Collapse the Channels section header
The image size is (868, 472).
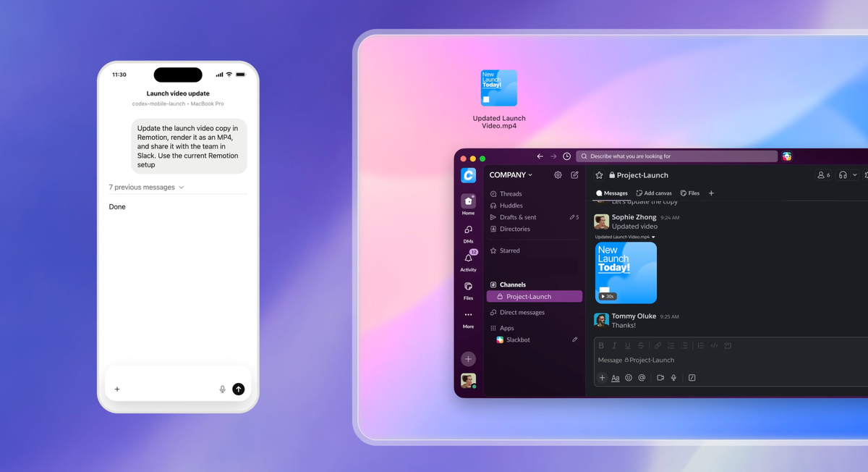508,285
